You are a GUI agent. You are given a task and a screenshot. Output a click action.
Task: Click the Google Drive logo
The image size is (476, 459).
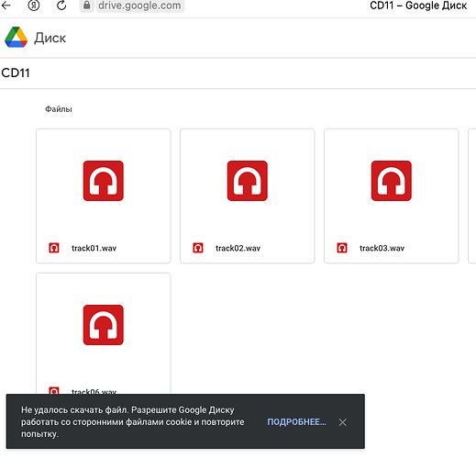[x=16, y=38]
